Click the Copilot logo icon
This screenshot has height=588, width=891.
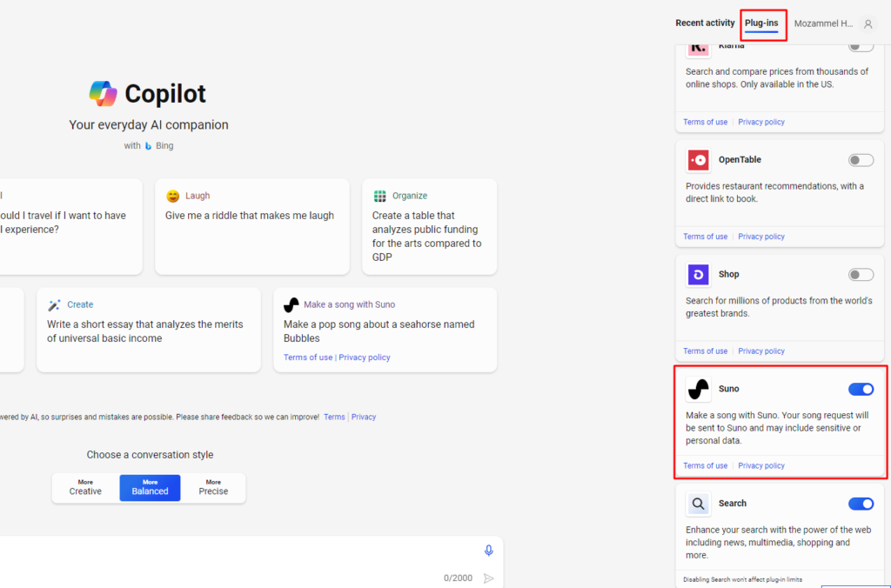pyautogui.click(x=103, y=94)
